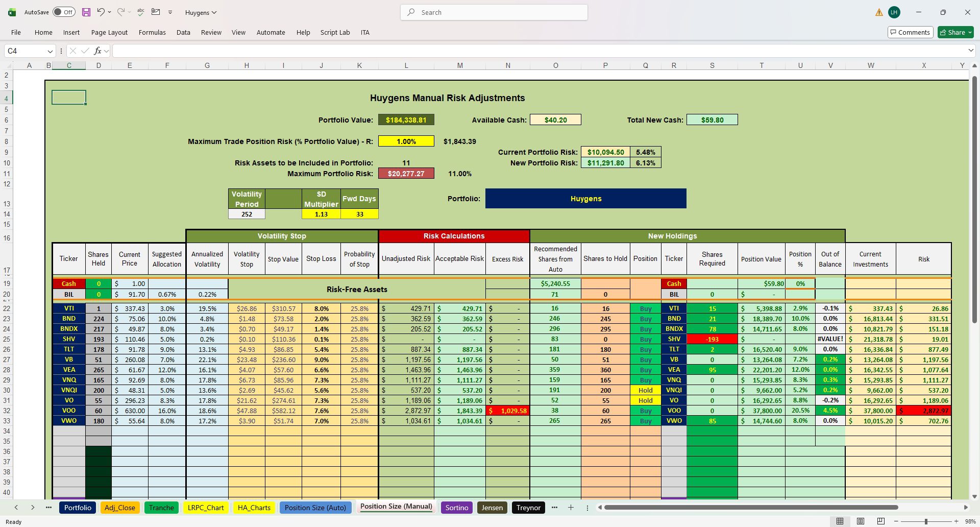The image size is (980, 527).
Task: Open the File menu
Action: click(16, 32)
